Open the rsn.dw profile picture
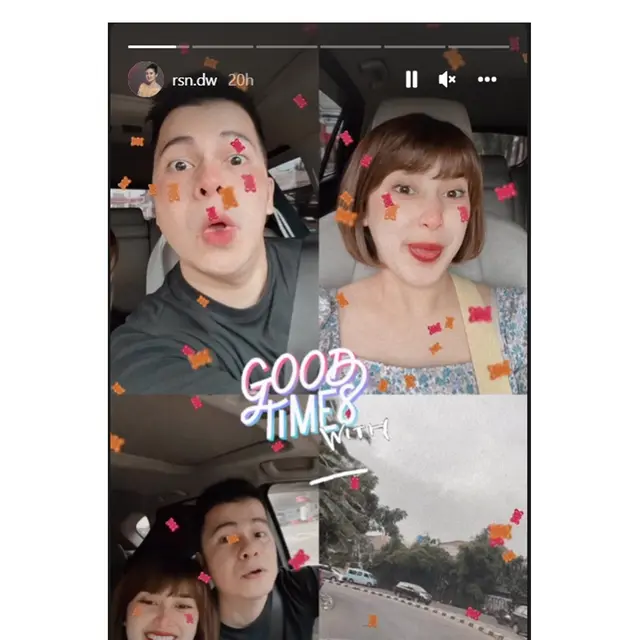Image resolution: width=640 pixels, height=640 pixels. tap(146, 79)
